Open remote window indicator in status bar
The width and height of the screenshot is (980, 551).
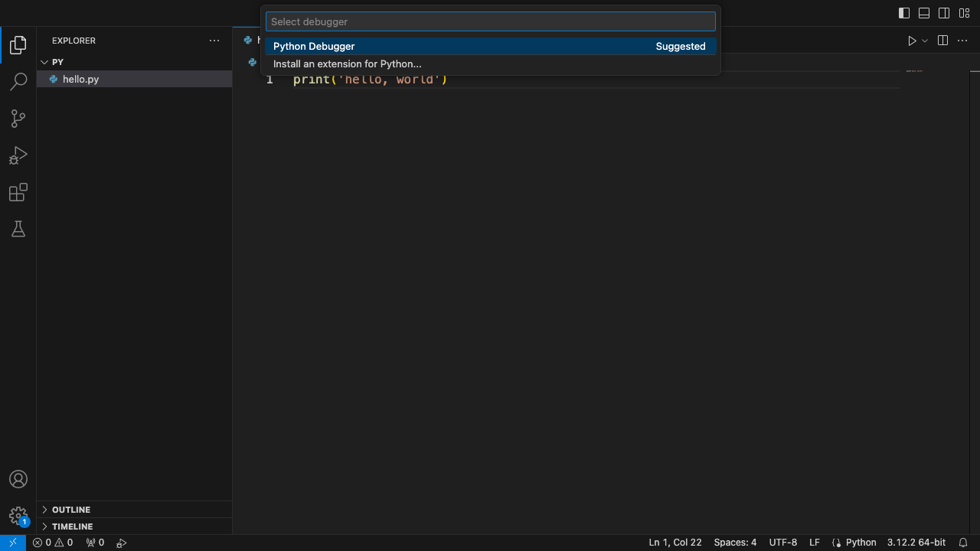coord(13,543)
